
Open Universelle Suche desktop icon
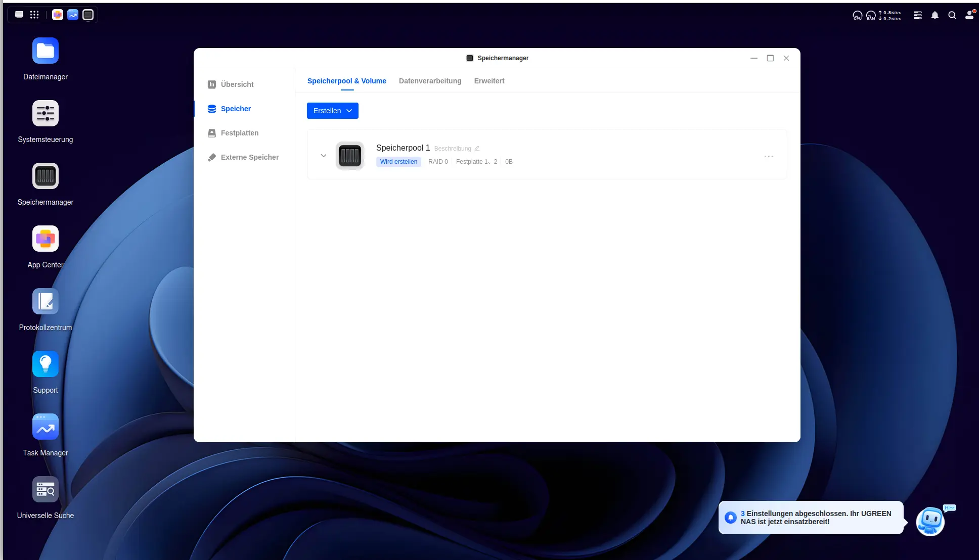pyautogui.click(x=46, y=490)
